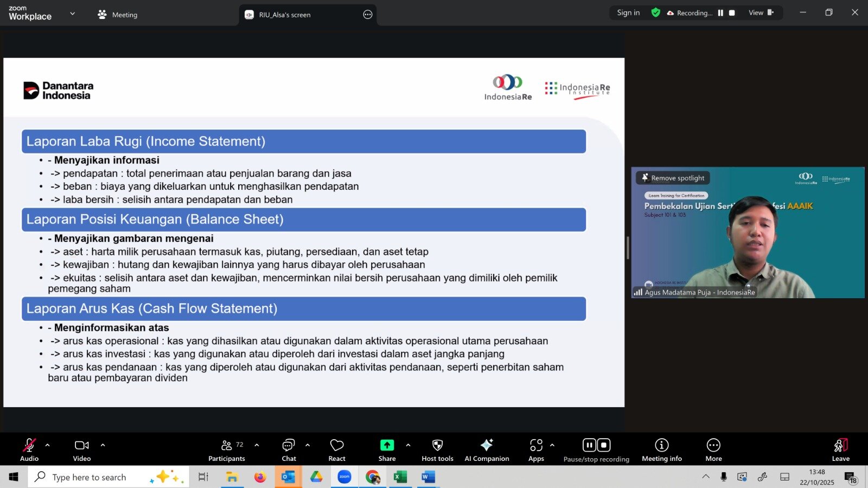Open Host tools shield icon

coord(437,450)
